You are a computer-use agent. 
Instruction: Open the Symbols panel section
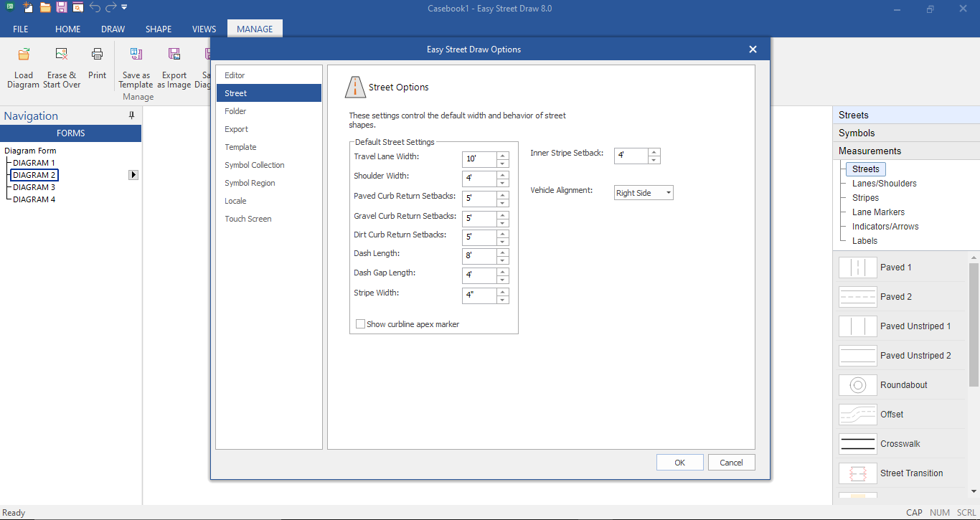[906, 133]
